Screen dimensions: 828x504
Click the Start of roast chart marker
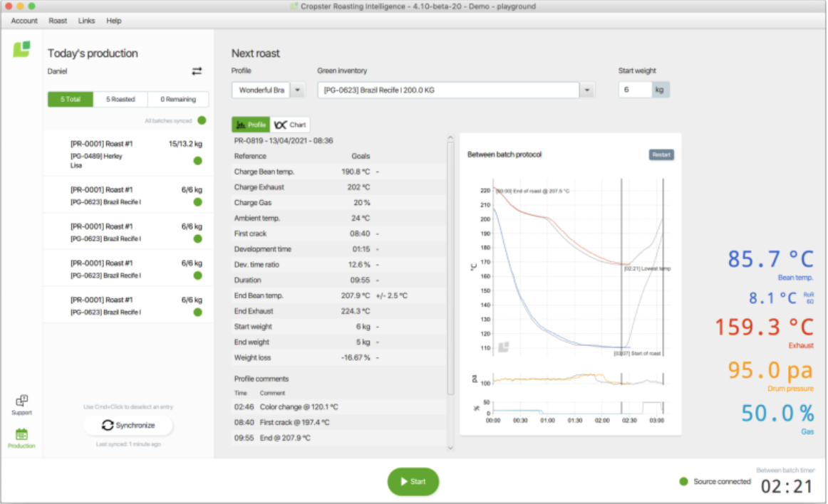[637, 353]
